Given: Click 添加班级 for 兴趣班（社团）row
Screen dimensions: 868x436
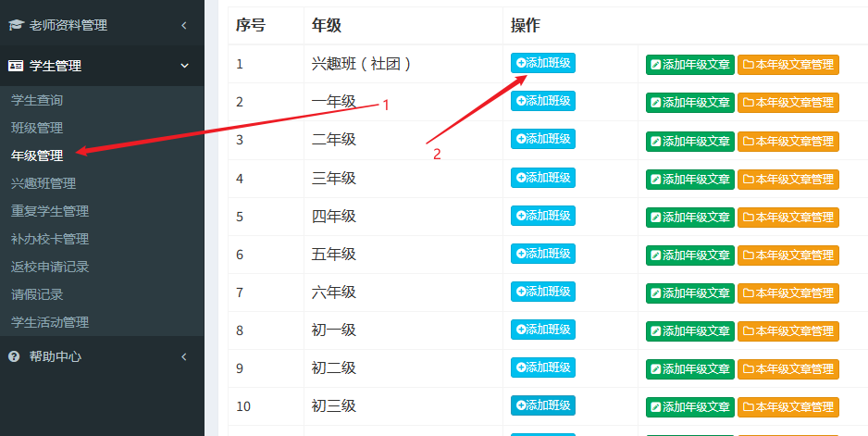Looking at the screenshot, I should [543, 63].
